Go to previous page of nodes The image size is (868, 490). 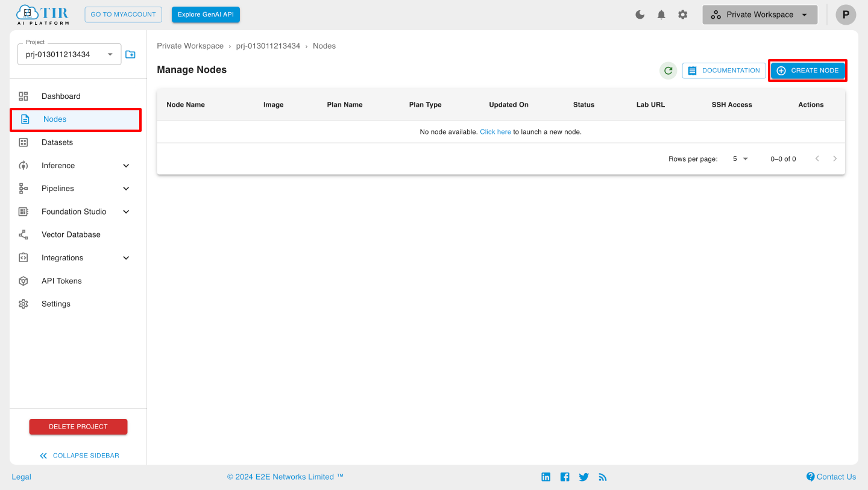click(x=817, y=159)
